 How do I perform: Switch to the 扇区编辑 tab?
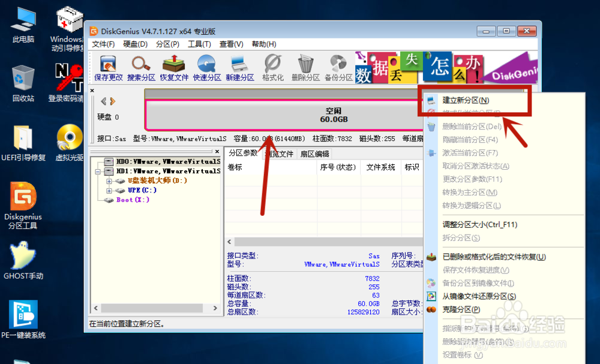coord(314,154)
